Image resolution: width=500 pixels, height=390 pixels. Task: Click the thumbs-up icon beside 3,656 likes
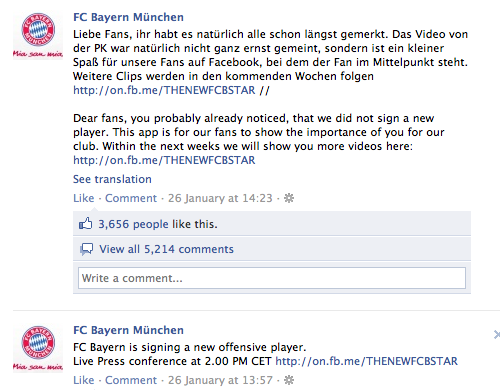coord(85,224)
